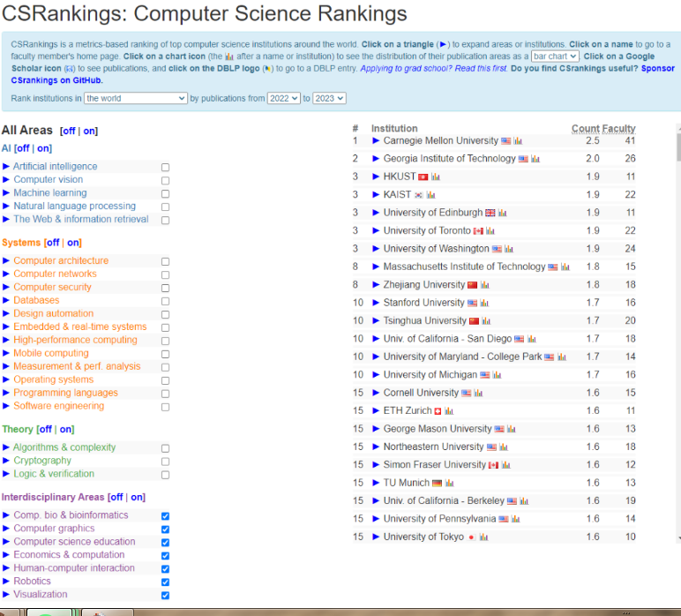This screenshot has width=681, height=616.
Task: Open the Computer vision area link
Action: pyautogui.click(x=48, y=180)
